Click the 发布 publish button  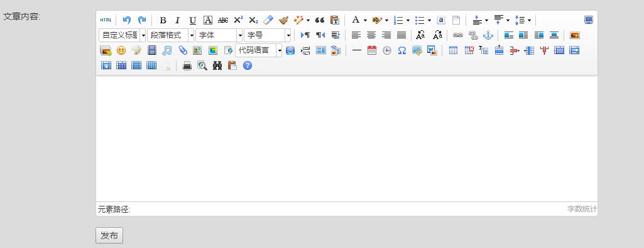coord(109,235)
